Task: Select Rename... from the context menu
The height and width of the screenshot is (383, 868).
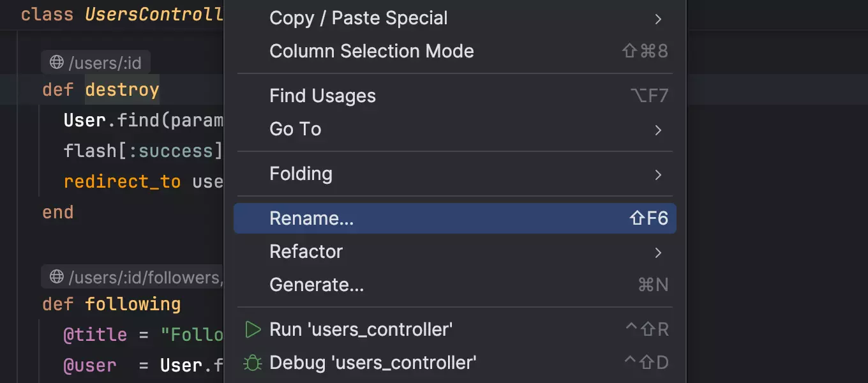Action: [311, 218]
